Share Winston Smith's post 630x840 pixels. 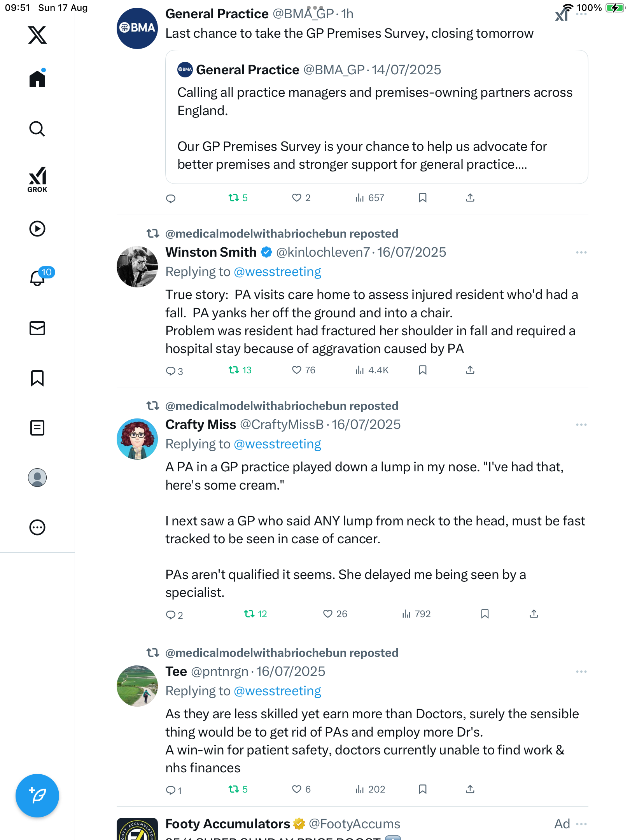470,370
